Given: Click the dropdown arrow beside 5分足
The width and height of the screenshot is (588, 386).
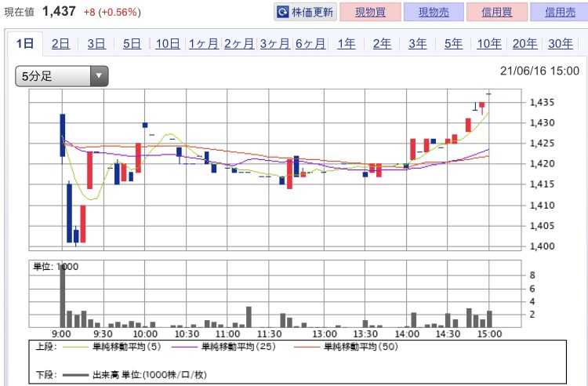Looking at the screenshot, I should (x=99, y=76).
